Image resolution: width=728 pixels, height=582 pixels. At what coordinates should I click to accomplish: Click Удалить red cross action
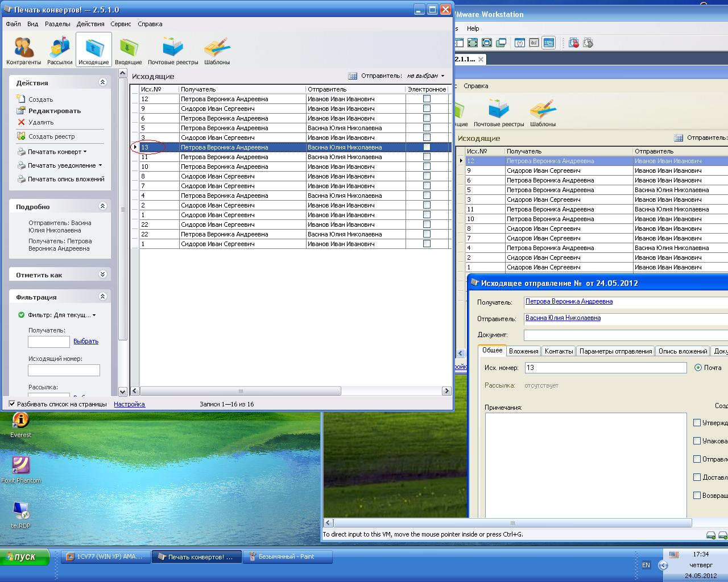21,122
